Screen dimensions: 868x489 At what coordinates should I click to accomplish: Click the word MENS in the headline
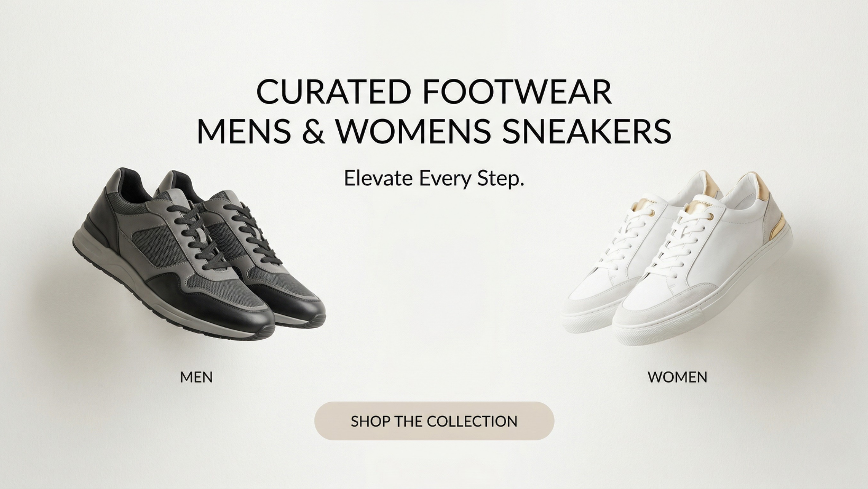[244, 131]
